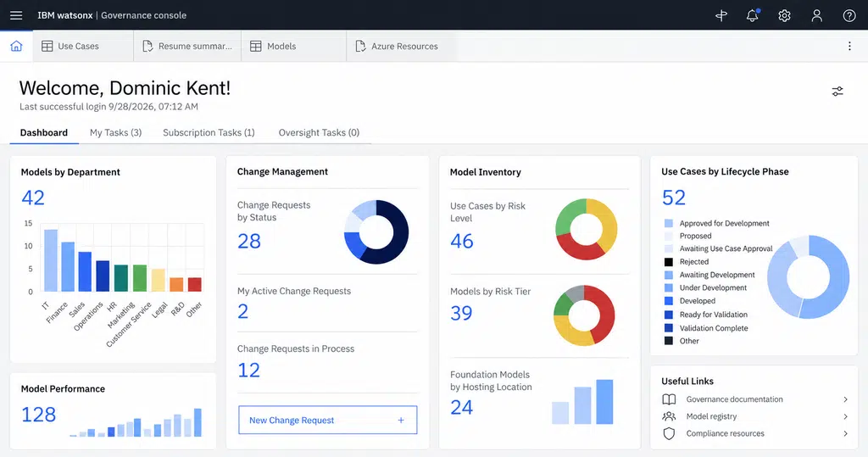Click the Lifecycle Phase donut chart
Screen dimensions: 868x457
click(x=808, y=276)
